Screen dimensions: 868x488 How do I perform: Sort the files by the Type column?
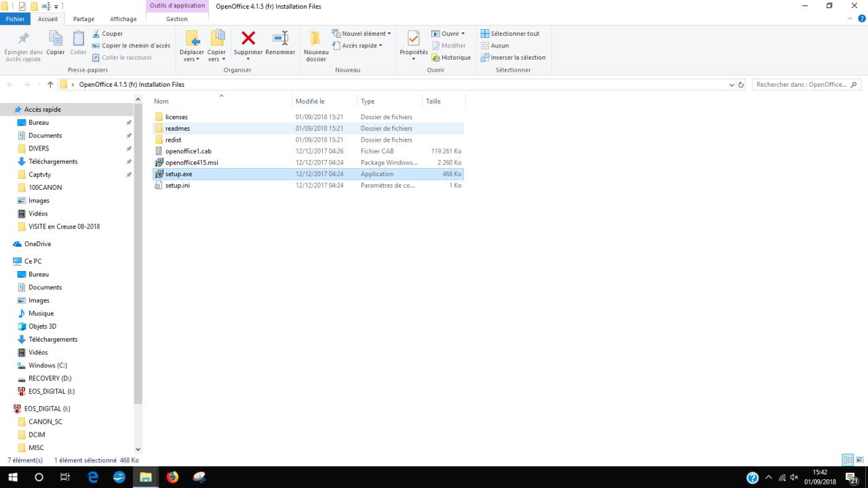coord(389,101)
